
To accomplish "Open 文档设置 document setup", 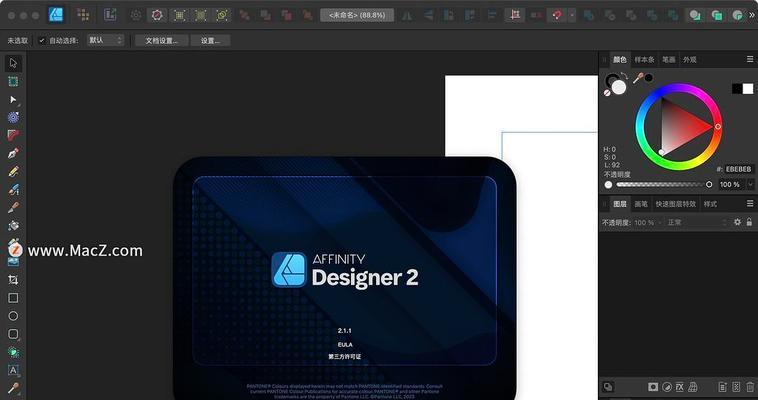I will (161, 41).
